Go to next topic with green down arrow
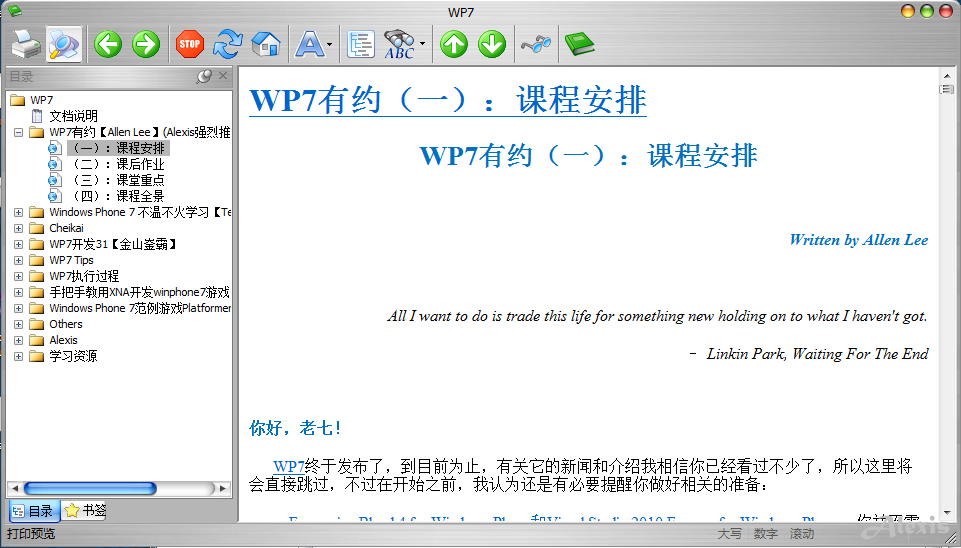Viewport: 961px width, 548px height. tap(492, 44)
